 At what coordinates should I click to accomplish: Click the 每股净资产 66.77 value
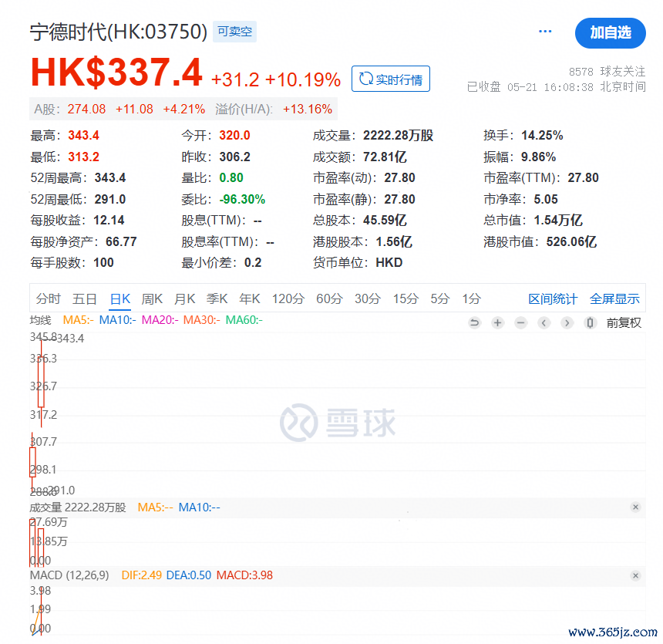click(121, 241)
